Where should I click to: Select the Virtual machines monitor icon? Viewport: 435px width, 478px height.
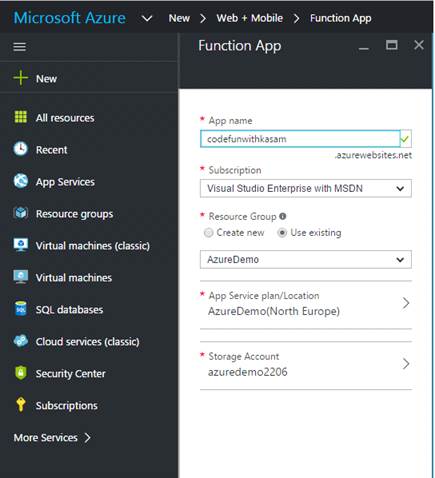[x=21, y=277]
